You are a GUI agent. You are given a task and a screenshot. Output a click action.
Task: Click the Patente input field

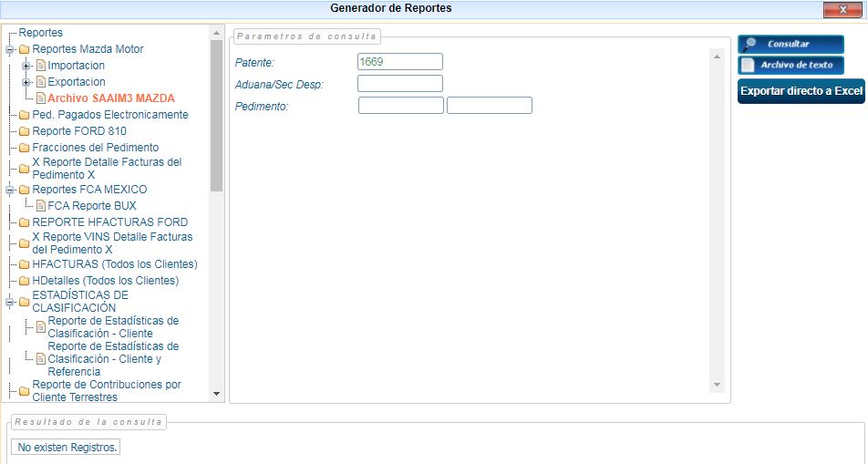click(x=399, y=61)
